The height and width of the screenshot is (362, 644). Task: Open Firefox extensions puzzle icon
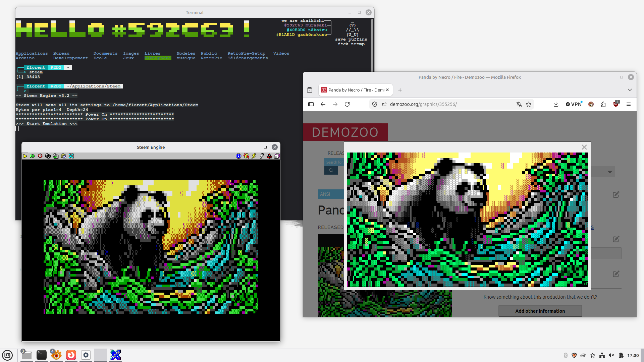603,104
